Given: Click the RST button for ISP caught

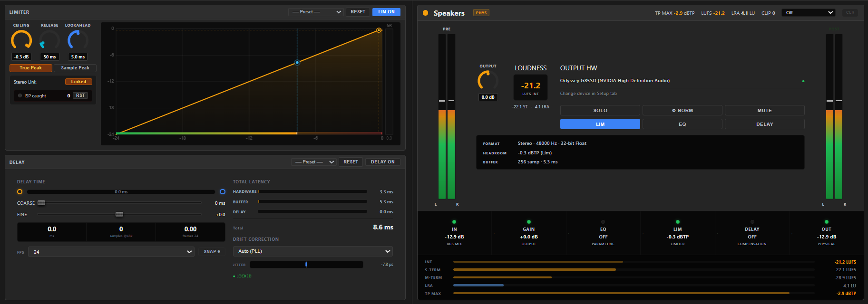Looking at the screenshot, I should [80, 95].
